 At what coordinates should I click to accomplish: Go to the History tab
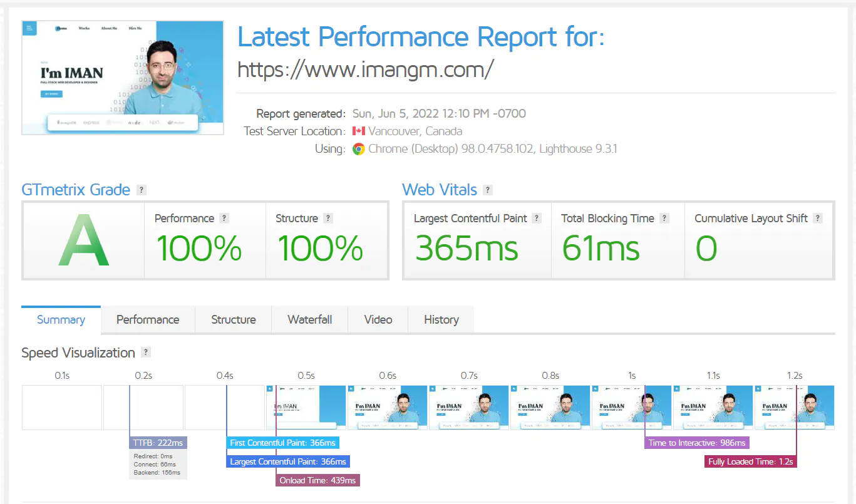pyautogui.click(x=441, y=319)
